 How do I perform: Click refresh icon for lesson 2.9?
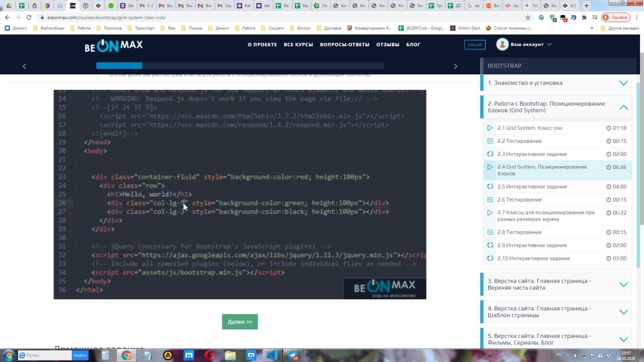pyautogui.click(x=490, y=245)
